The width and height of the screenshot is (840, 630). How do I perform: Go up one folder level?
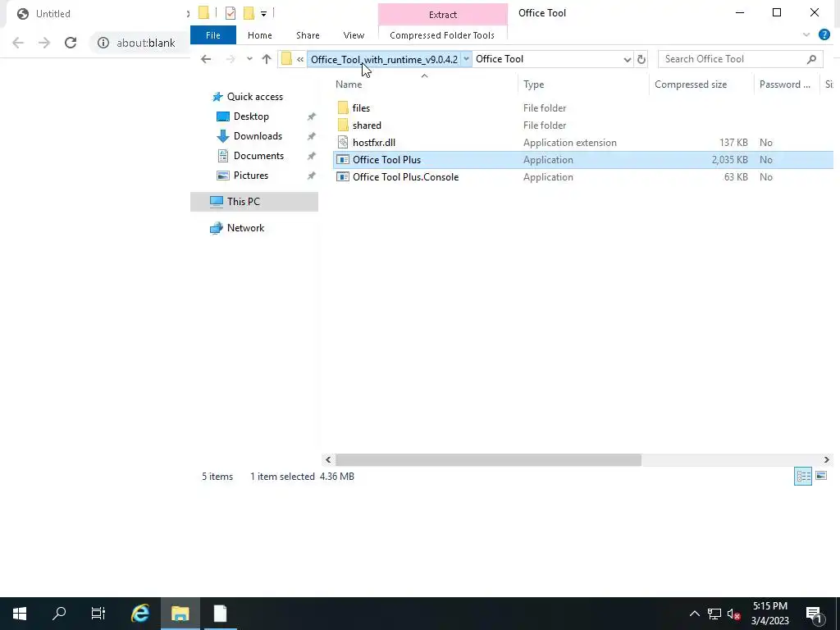pyautogui.click(x=267, y=59)
